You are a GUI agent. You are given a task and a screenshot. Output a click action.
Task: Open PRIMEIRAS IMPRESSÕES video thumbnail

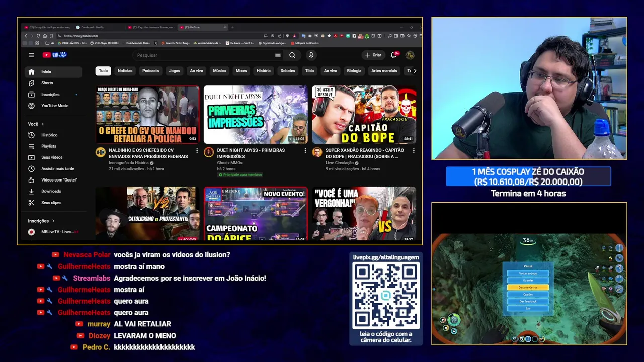tap(256, 115)
